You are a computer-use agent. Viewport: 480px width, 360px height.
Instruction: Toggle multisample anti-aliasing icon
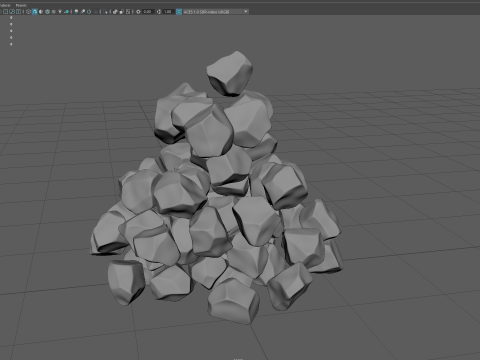coord(89,12)
